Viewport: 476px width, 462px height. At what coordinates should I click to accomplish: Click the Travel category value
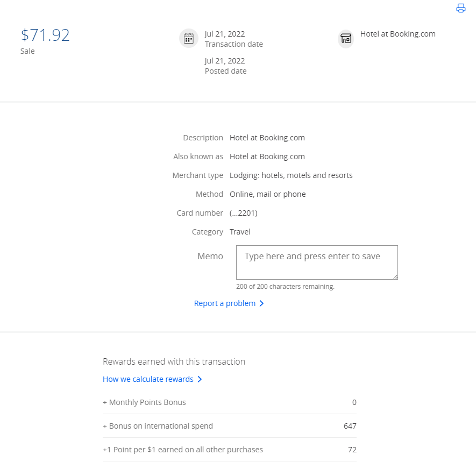point(240,232)
